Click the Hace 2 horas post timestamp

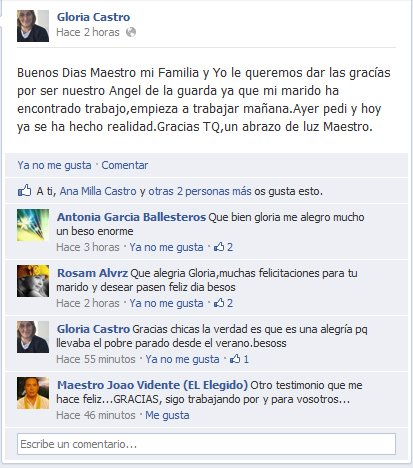click(x=88, y=32)
